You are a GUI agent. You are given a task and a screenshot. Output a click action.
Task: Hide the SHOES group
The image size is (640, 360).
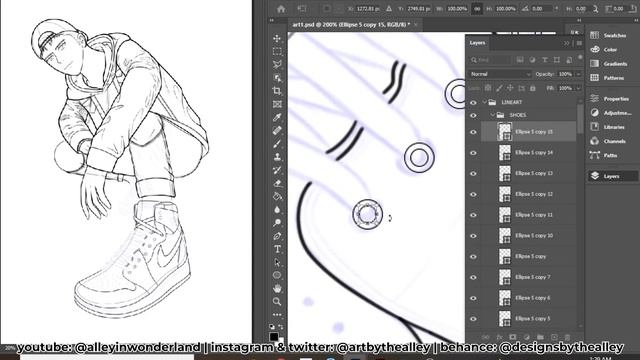coord(473,116)
